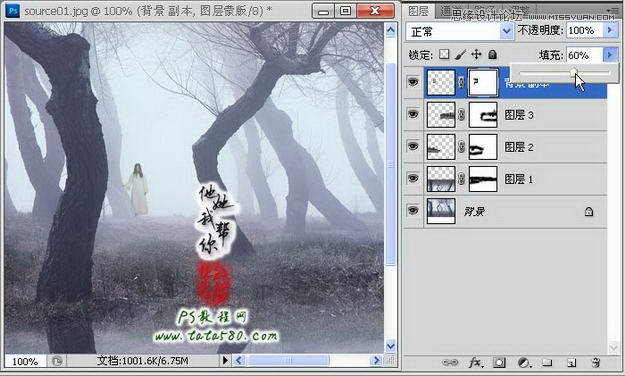Toggle visibility of 图层 2
Image resolution: width=625 pixels, height=376 pixels.
click(413, 146)
